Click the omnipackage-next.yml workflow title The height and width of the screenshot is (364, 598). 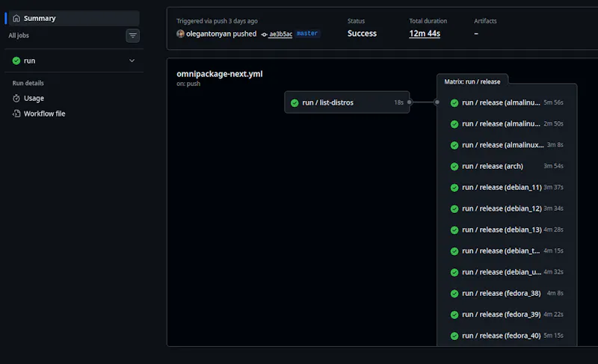pyautogui.click(x=219, y=74)
